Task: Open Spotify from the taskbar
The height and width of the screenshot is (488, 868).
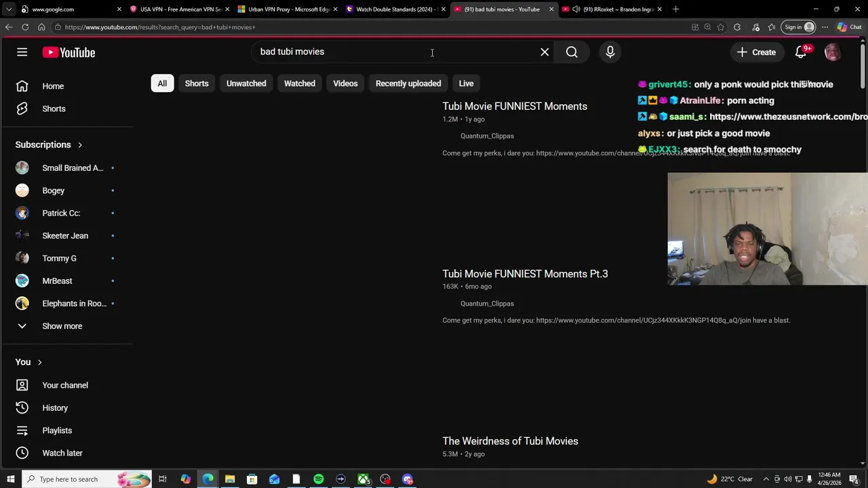Action: (x=318, y=479)
